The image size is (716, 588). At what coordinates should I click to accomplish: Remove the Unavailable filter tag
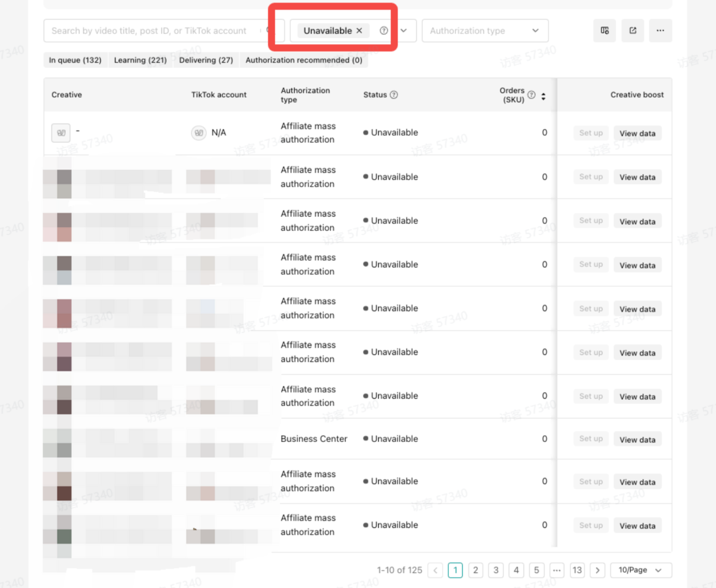point(359,31)
